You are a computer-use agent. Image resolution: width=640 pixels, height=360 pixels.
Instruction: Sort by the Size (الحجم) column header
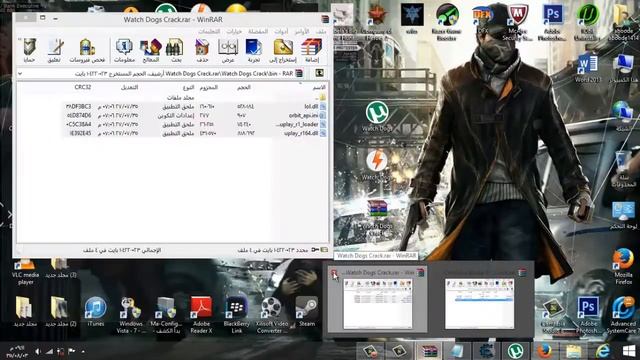coord(244,87)
